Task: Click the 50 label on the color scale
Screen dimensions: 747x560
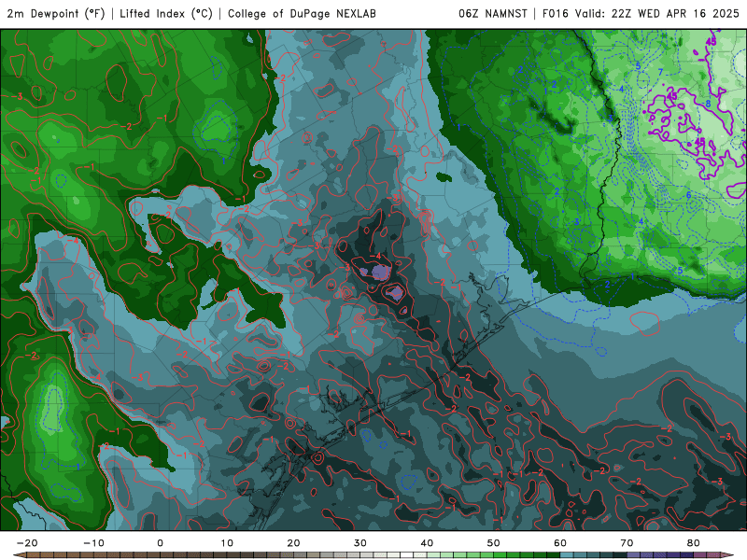Action: coord(494,543)
